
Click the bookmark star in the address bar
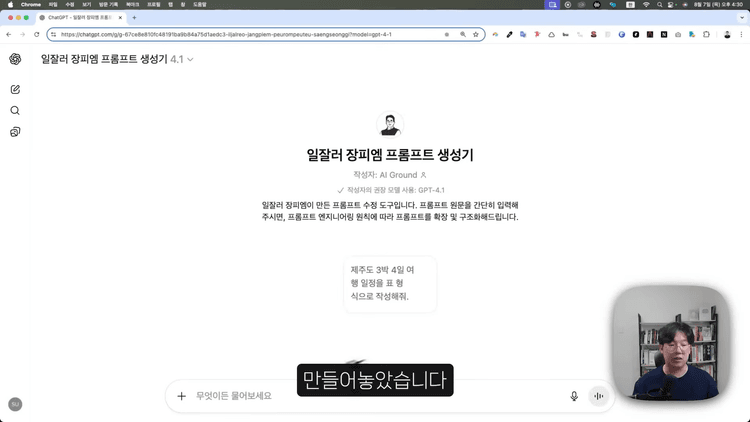pos(477,34)
